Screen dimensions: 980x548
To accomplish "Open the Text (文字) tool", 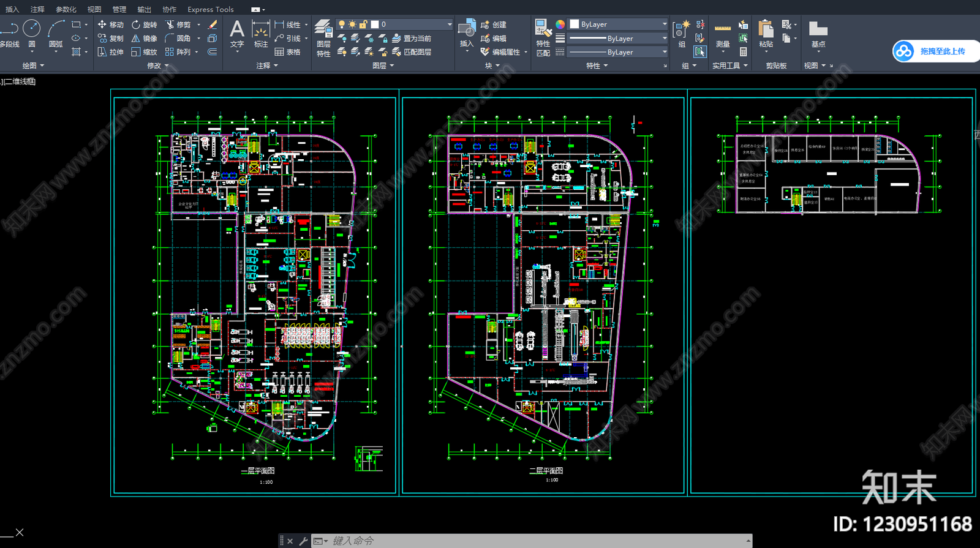I will tap(237, 33).
